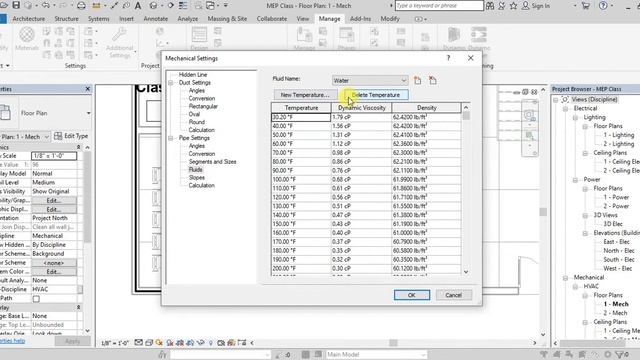The image size is (640, 360).
Task: Select Segments and Sizes under Pipe Settings
Action: point(212,162)
